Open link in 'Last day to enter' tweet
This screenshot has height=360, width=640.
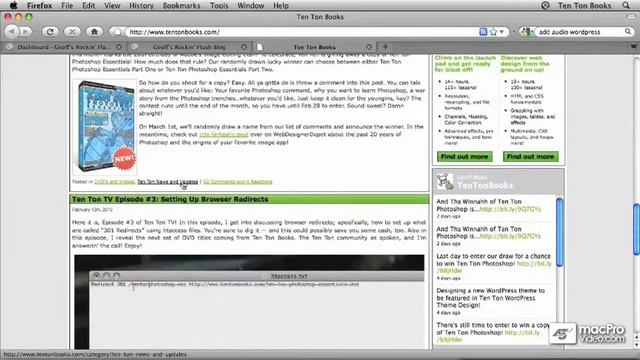[x=534, y=264]
